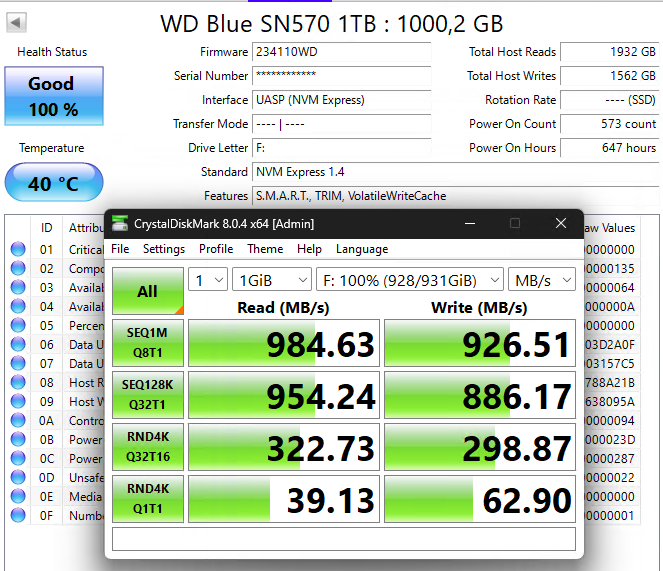Click the SEQ128K write result 886.17
This screenshot has height=571, width=663.
[x=479, y=395]
